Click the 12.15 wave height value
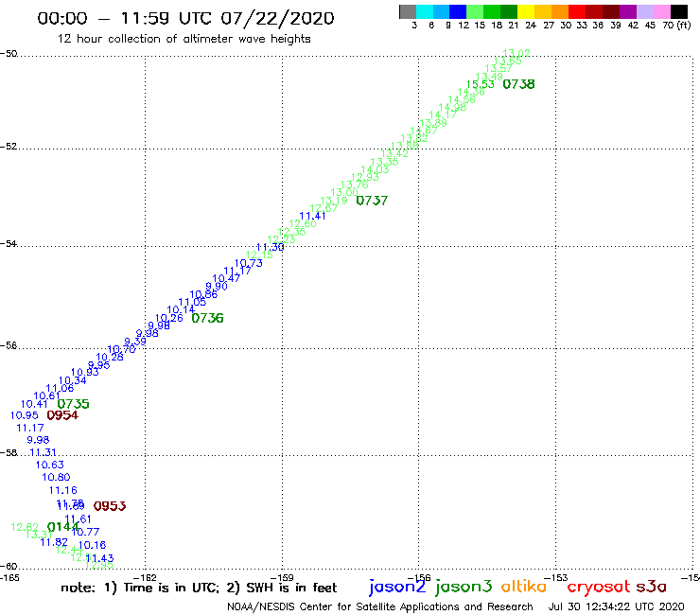 point(259,255)
